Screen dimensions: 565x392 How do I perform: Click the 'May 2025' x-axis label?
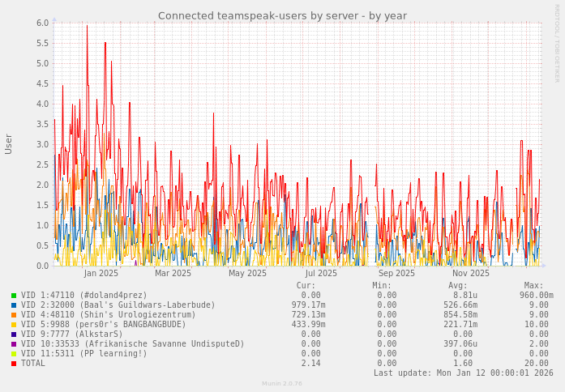[247, 274]
